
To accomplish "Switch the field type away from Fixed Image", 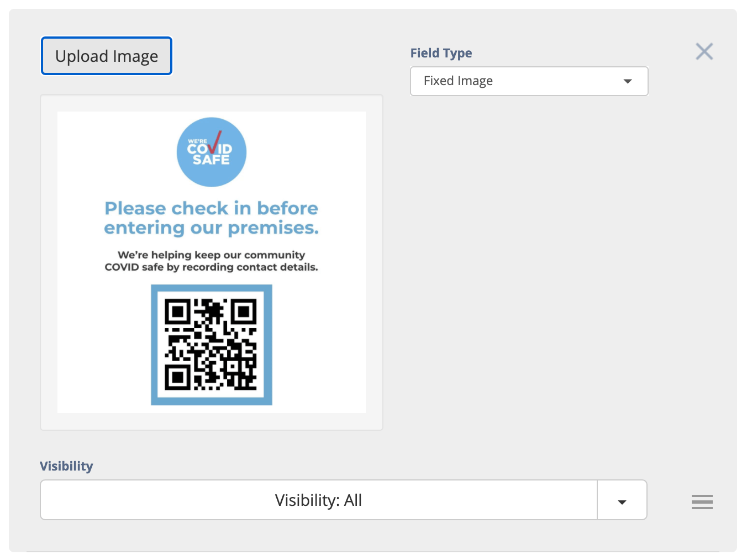I will [x=529, y=81].
